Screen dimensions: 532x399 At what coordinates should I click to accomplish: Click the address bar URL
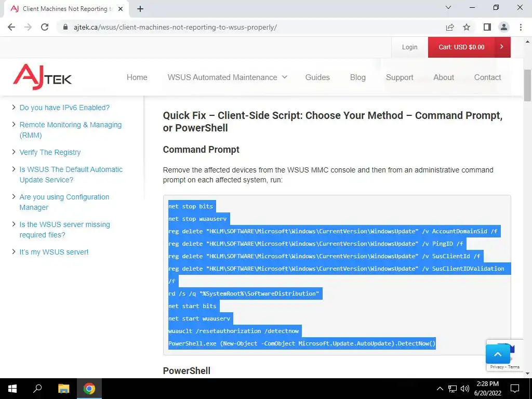pyautogui.click(x=175, y=27)
